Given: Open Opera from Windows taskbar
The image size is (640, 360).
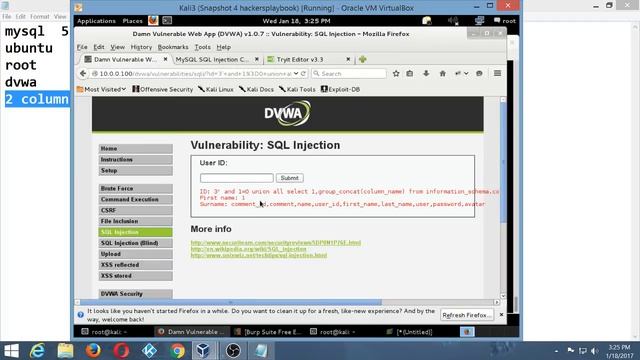Looking at the screenshot, I should (x=121, y=351).
